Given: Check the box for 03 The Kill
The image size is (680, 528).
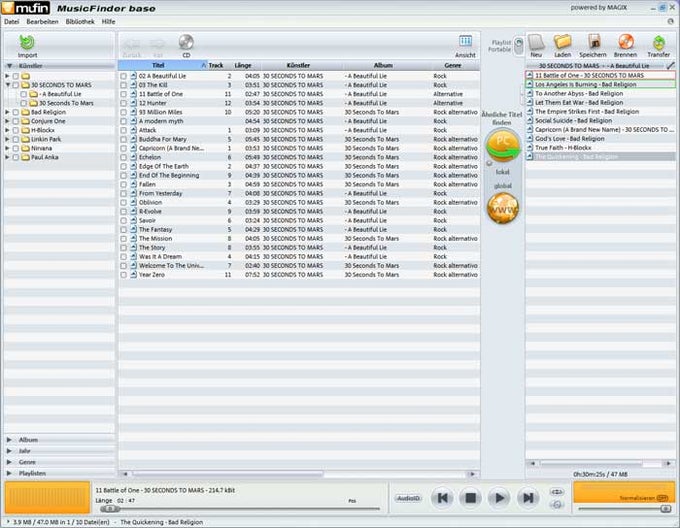Looking at the screenshot, I should [124, 85].
